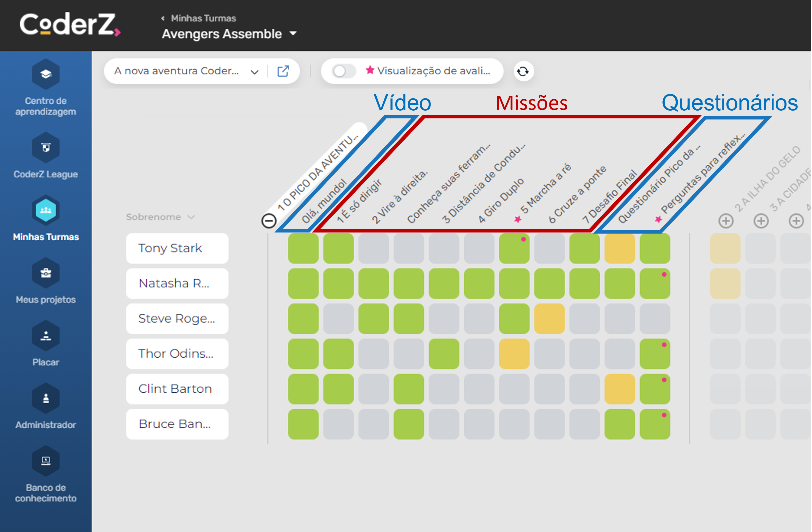812x532 pixels.
Task: Expand the partly hidden last section plus icon
Action: pyautogui.click(x=796, y=221)
